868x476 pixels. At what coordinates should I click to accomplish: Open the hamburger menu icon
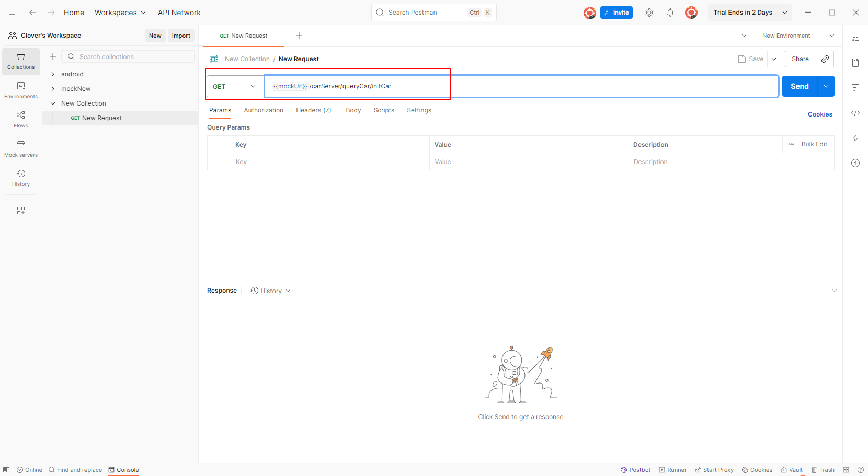12,13
